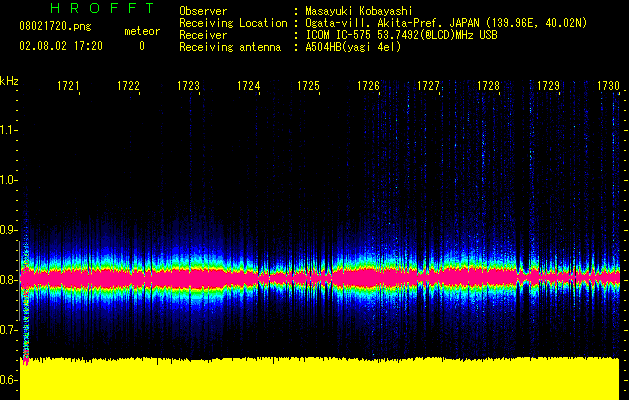Select the 1727 time tick
This screenshot has height=400, width=629.
[x=428, y=87]
